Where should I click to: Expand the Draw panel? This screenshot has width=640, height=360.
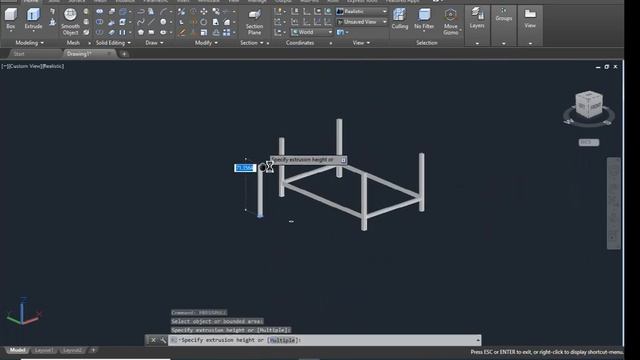click(x=154, y=43)
